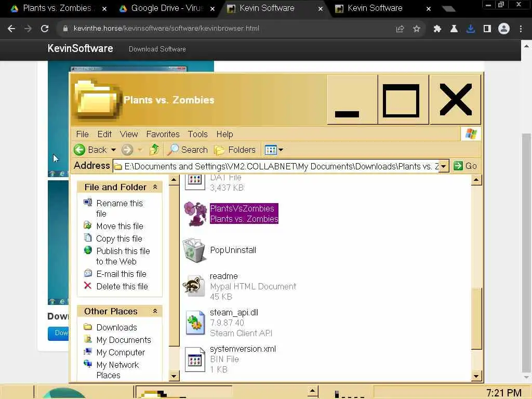Screen dimensions: 532x399
Task: Open the View menu in Explorer
Action: tap(129, 134)
